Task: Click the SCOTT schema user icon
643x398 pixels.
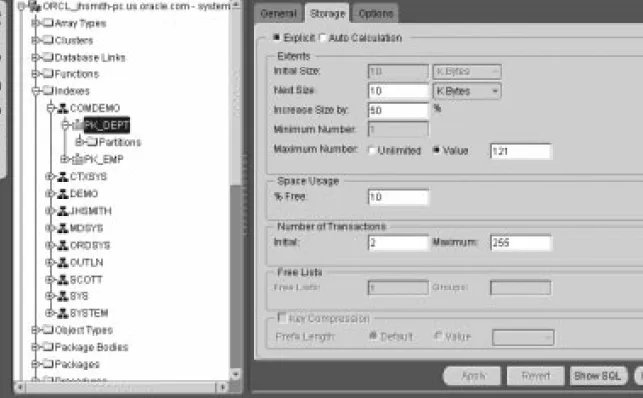Action: tap(63, 280)
